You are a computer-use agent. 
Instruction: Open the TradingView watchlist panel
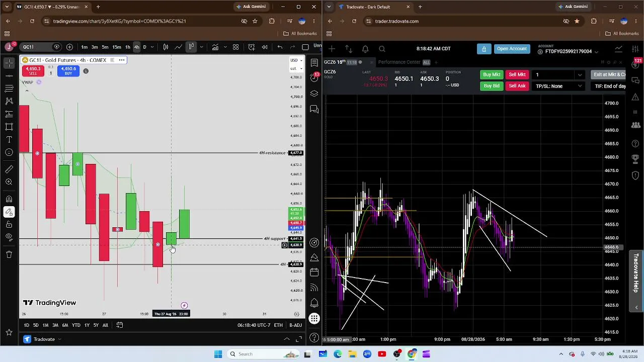click(x=314, y=63)
